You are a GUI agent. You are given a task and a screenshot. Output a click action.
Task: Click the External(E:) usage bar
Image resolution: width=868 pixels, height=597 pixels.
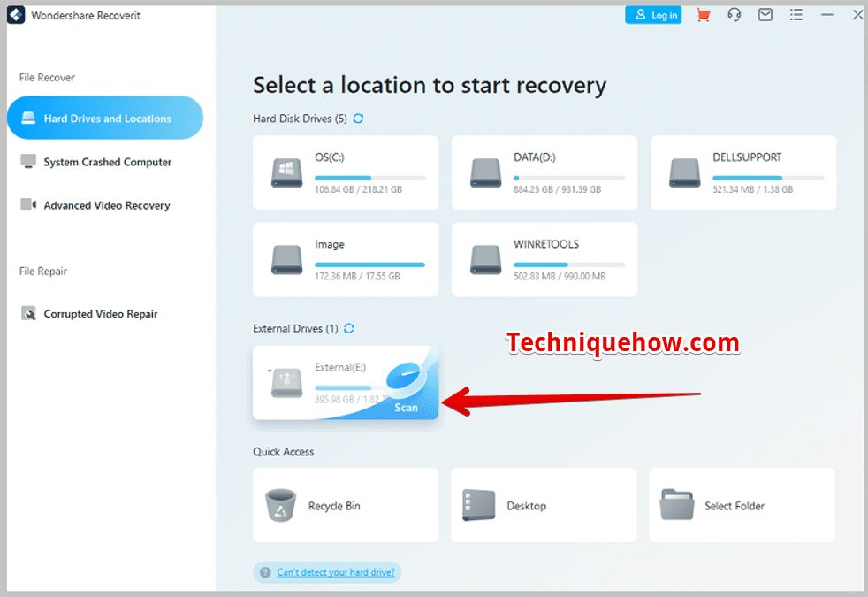click(351, 387)
